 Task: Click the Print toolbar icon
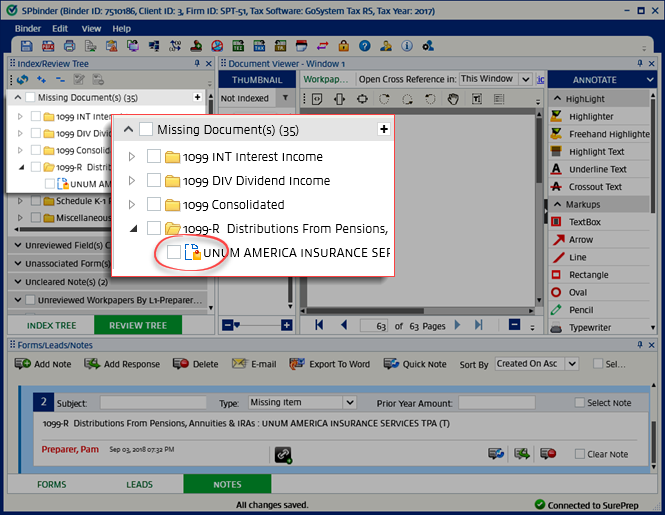69,46
